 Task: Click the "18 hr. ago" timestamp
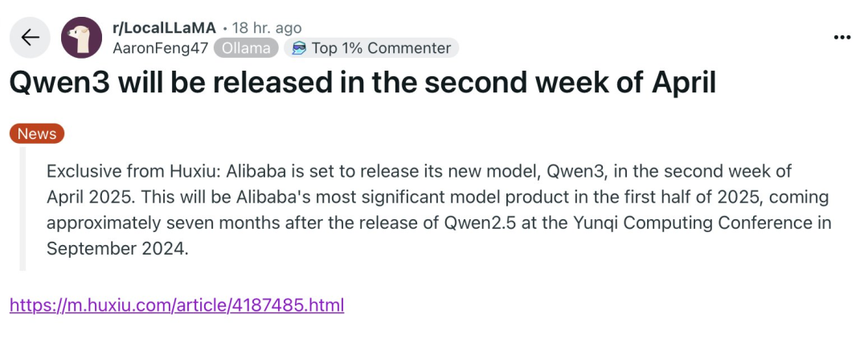point(266,28)
